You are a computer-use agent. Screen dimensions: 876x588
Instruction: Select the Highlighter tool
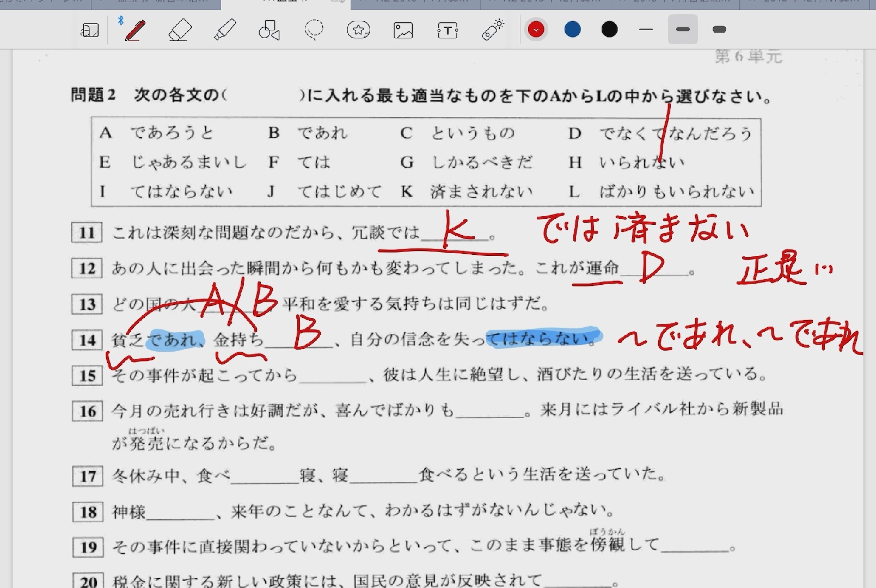pyautogui.click(x=225, y=30)
